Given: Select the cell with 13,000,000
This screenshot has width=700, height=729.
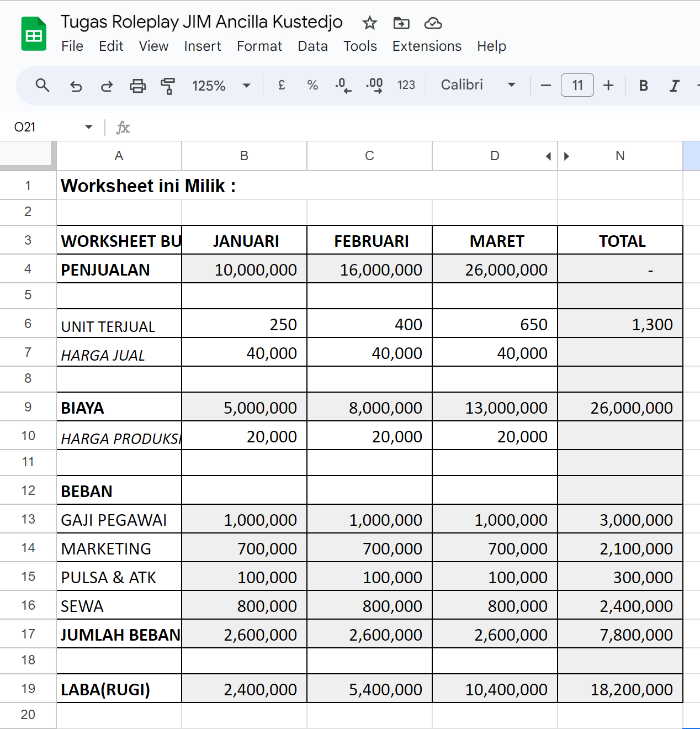Looking at the screenshot, I should tap(495, 407).
